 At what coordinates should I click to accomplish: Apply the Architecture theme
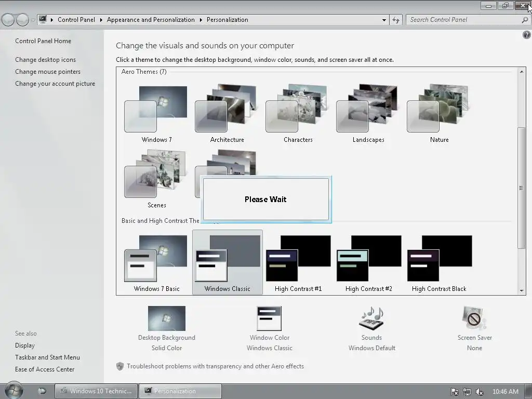click(227, 113)
